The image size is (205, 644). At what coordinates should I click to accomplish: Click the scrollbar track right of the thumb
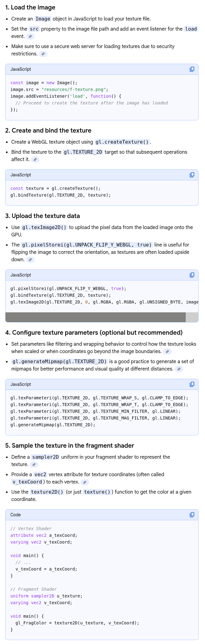point(192,317)
